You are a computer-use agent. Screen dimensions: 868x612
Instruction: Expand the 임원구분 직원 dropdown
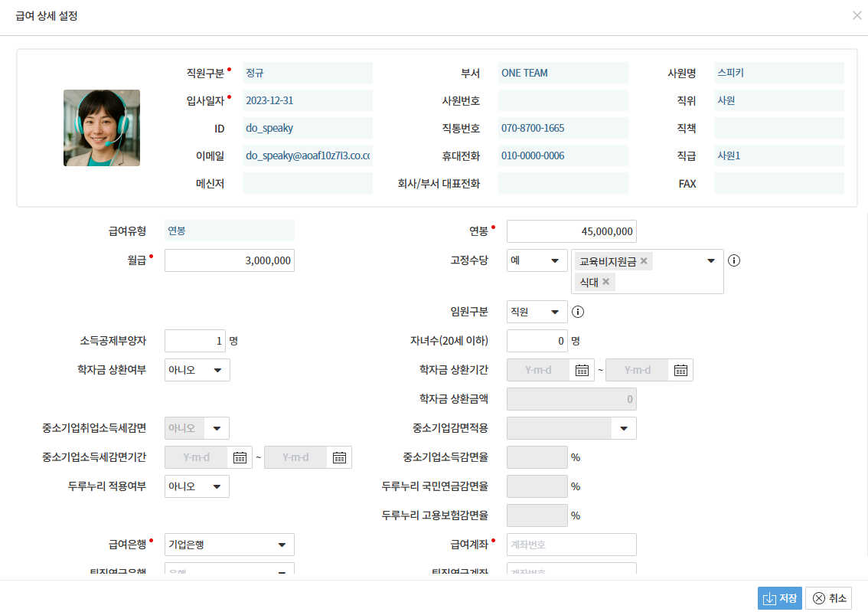click(x=537, y=312)
